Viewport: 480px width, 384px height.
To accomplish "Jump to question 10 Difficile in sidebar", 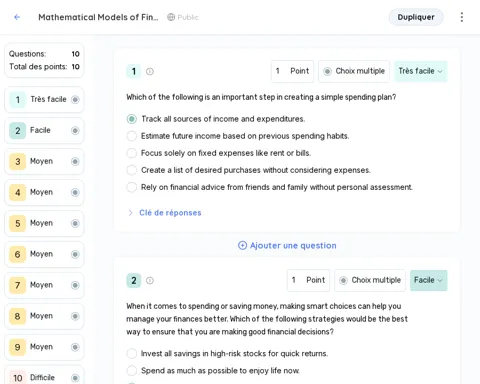I will tap(44, 377).
